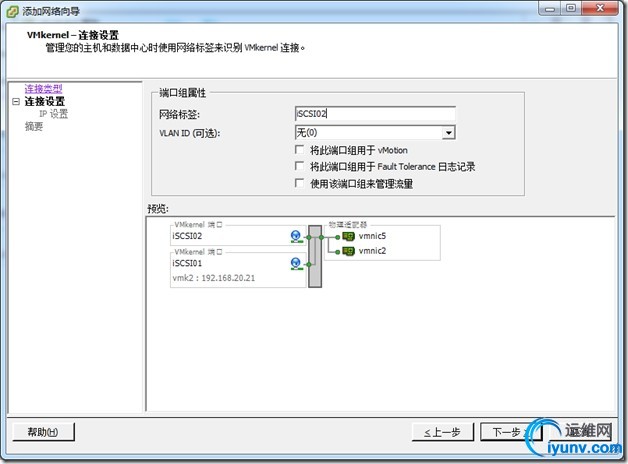
Task: Click the VLAN ID combo text field
Action: coord(368,133)
